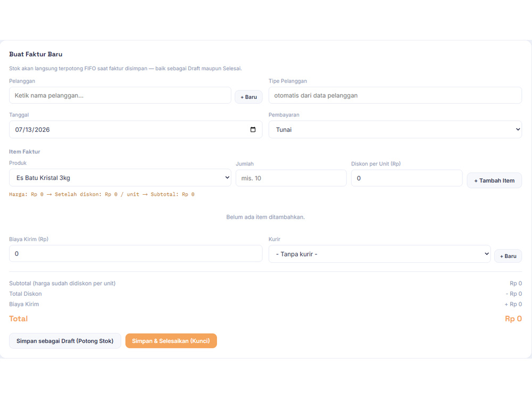The height and width of the screenshot is (399, 532).
Task: Open the Produk dropdown showing Es Batu Kristal 3kg
Action: coord(120,178)
